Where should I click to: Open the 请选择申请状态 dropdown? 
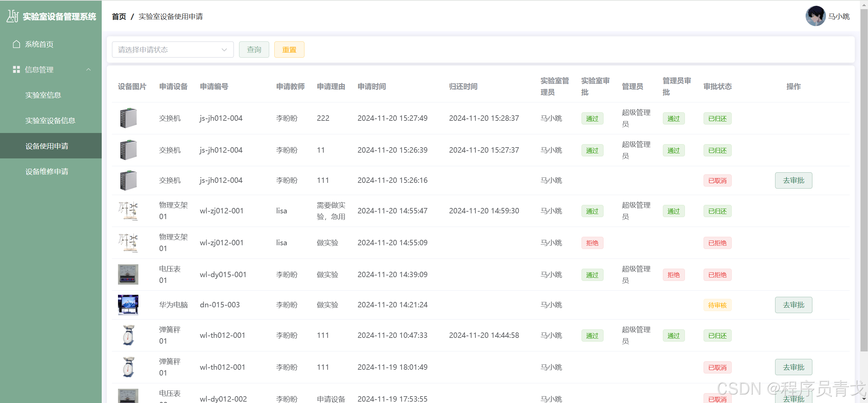coord(172,50)
